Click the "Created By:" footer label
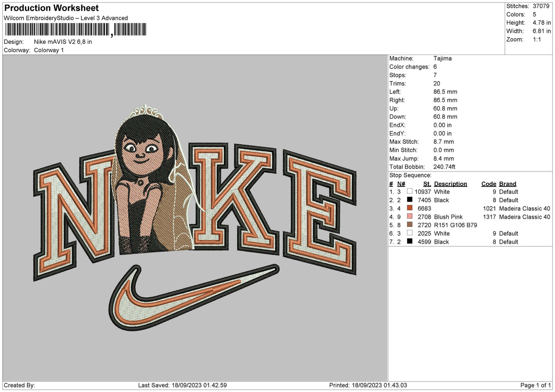 pos(19,386)
